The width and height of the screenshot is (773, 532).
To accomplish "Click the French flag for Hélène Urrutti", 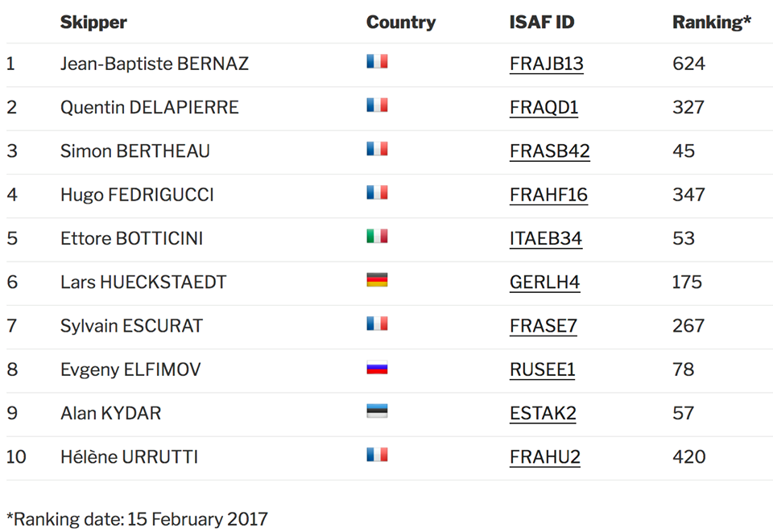I will pyautogui.click(x=377, y=455).
